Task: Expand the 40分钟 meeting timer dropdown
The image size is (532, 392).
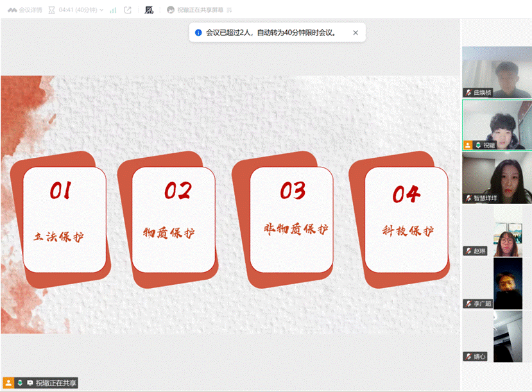Action: tap(101, 10)
